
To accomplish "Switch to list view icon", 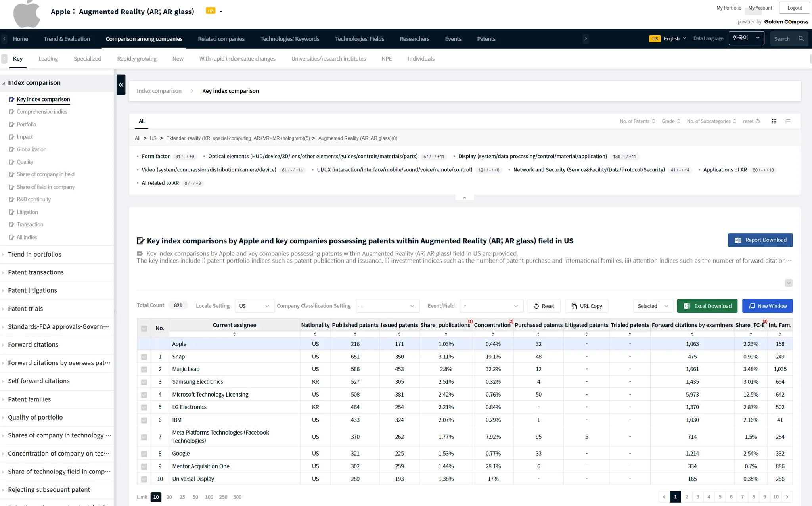I will click(787, 121).
